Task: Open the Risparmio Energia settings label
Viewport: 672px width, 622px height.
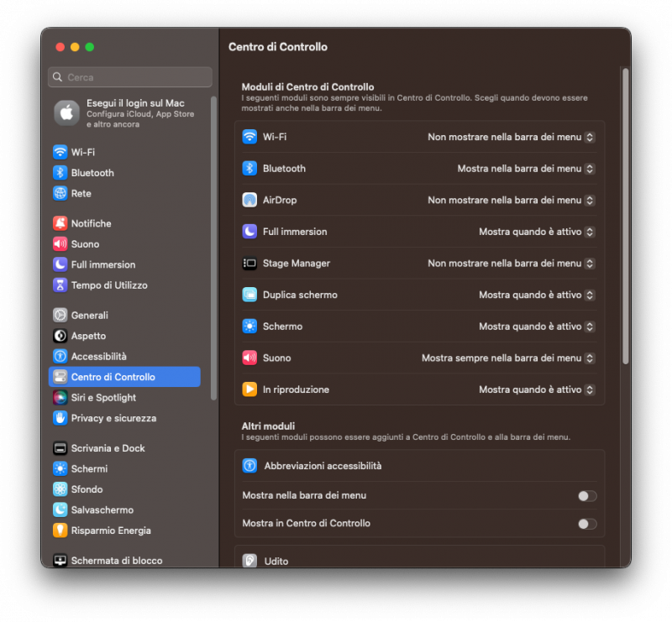Action: pyautogui.click(x=111, y=531)
